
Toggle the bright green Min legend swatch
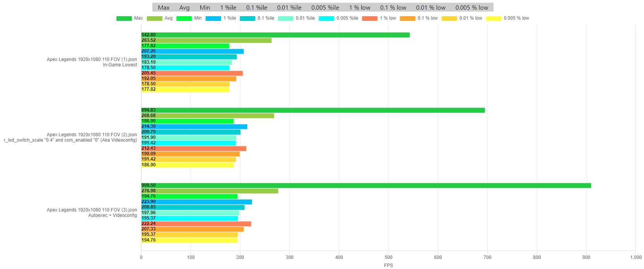click(x=184, y=19)
